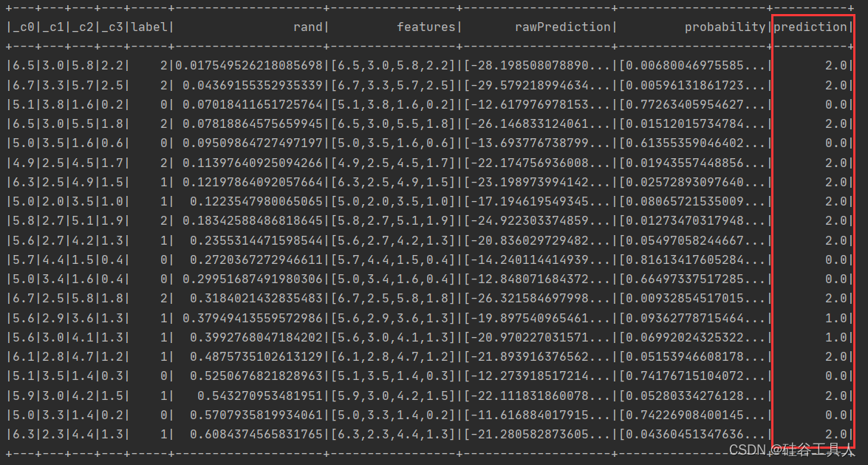
Task: Select rand value 0.3992768047184202
Action: (x=256, y=338)
